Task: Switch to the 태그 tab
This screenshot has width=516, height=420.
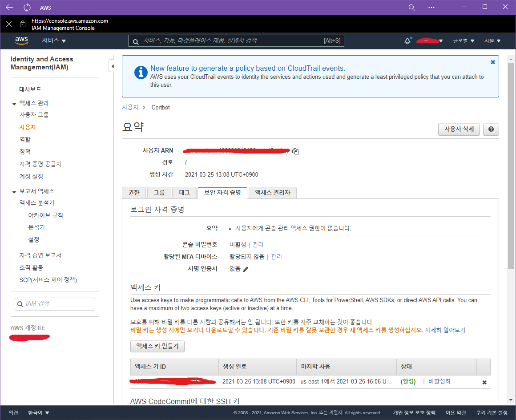Action: 185,193
